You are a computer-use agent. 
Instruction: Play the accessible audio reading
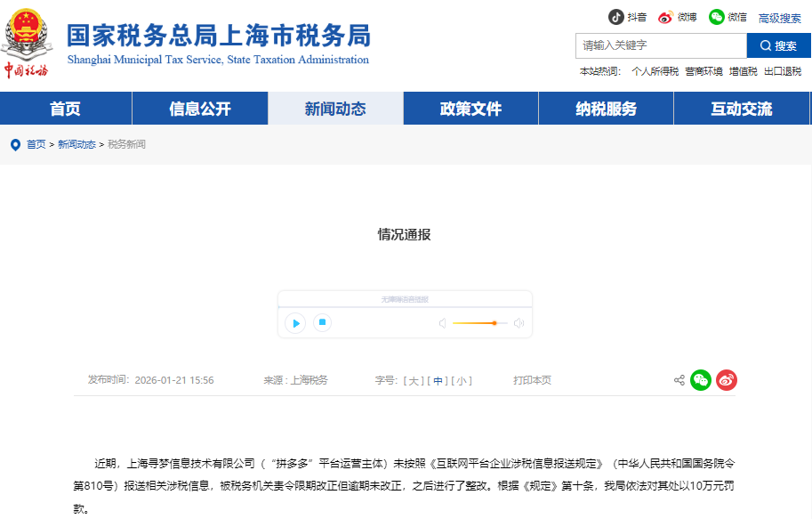[x=295, y=323]
